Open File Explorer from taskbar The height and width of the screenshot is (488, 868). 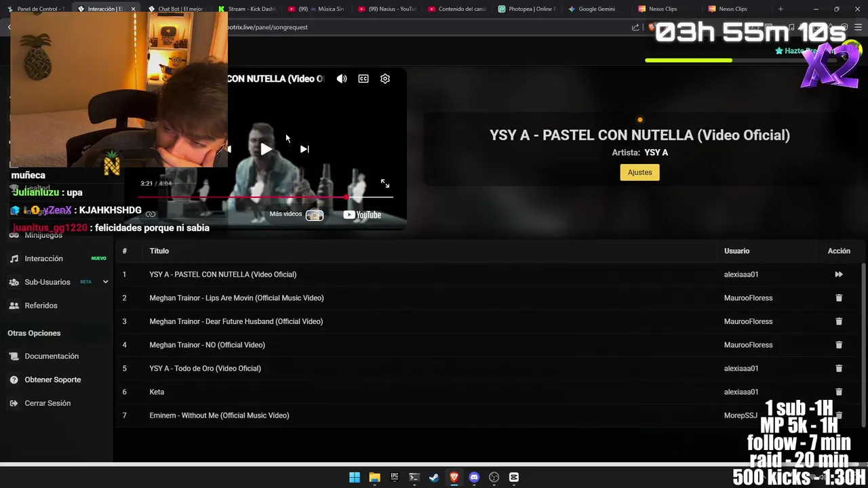(x=374, y=477)
